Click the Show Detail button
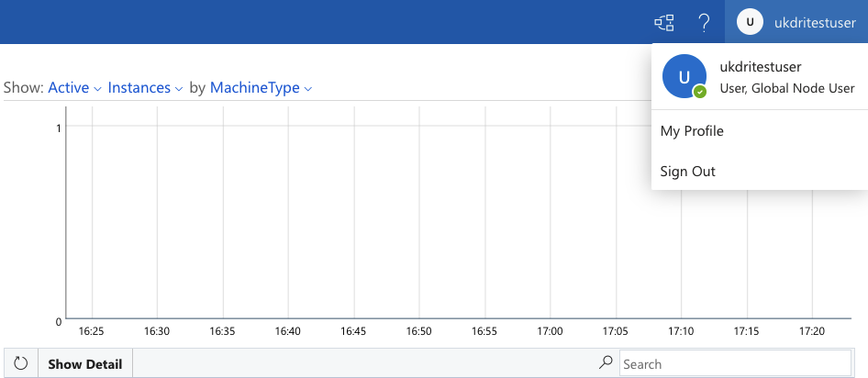 (x=84, y=363)
